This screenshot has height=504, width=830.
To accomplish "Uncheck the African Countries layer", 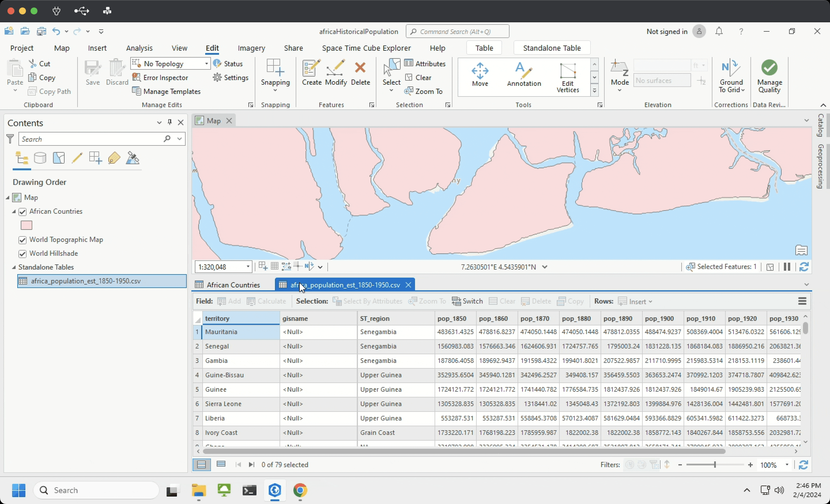I will pos(22,211).
